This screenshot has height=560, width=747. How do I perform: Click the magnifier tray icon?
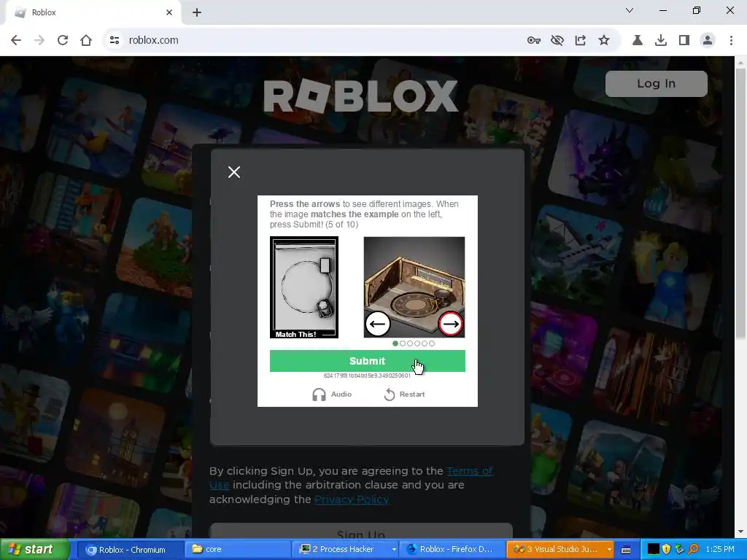(693, 550)
